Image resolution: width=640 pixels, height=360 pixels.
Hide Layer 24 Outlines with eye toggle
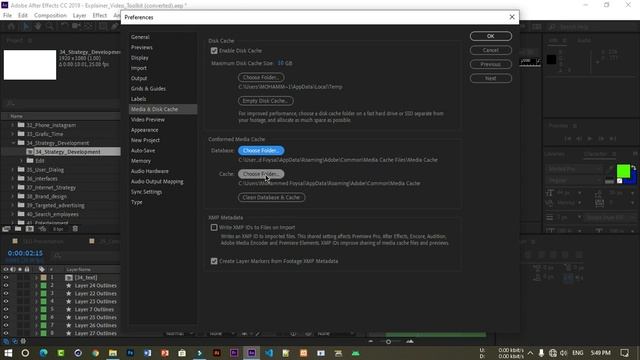pos(6,286)
